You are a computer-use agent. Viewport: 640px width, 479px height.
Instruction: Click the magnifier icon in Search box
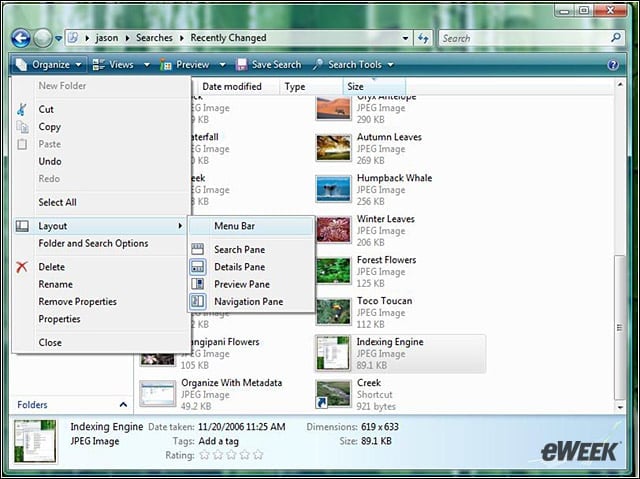pos(616,38)
